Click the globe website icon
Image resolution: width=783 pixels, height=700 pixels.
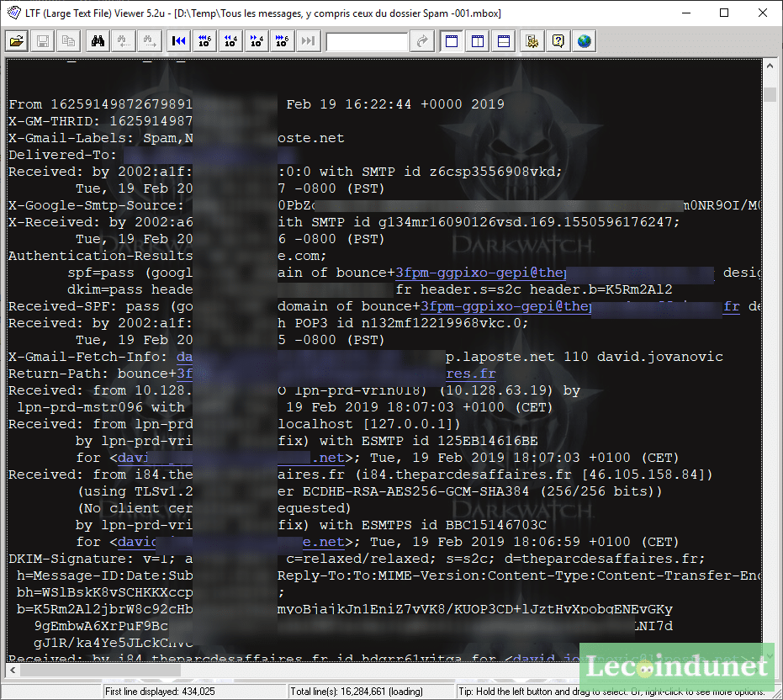coord(585,41)
